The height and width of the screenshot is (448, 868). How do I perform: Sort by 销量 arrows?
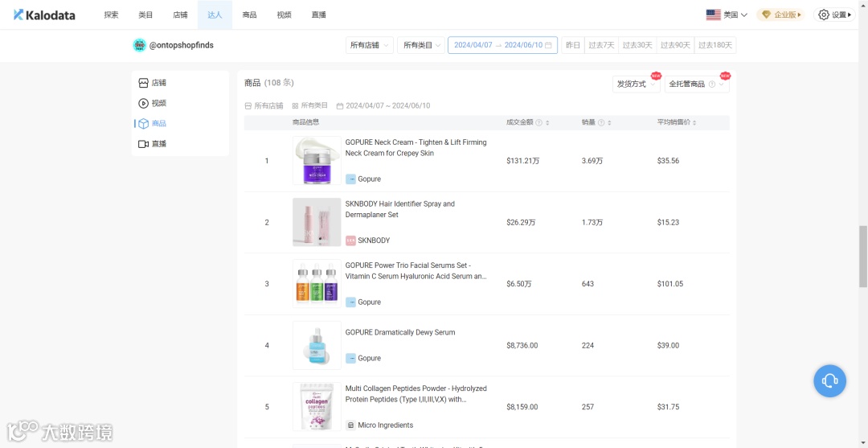coord(609,123)
